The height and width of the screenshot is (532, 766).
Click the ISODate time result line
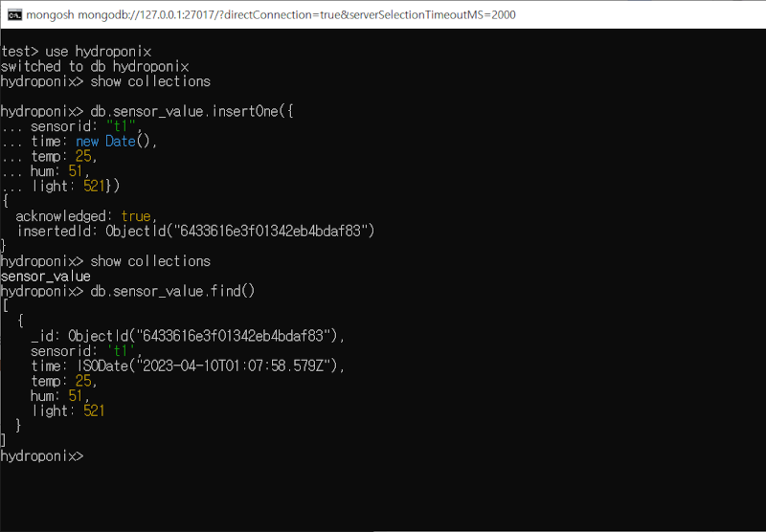pos(188,366)
